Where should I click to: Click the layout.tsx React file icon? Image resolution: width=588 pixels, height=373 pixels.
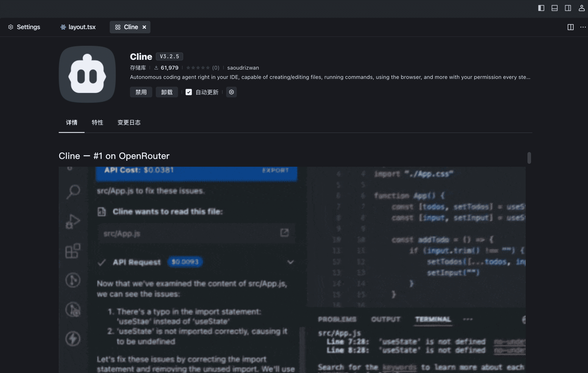63,27
